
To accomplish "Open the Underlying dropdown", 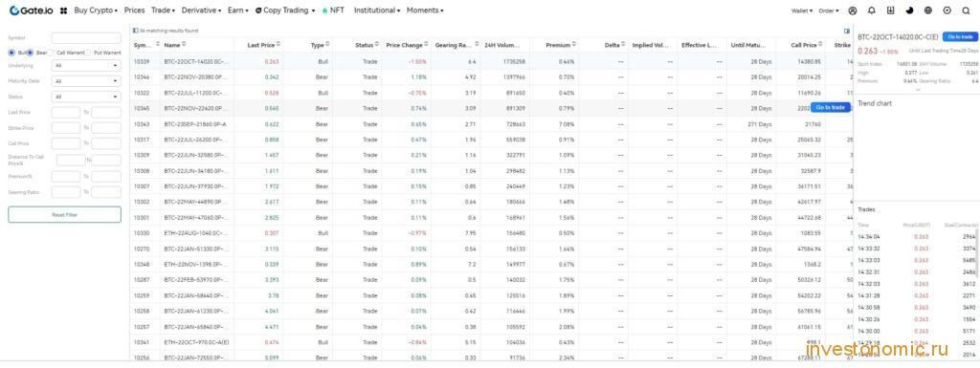I will [x=86, y=66].
